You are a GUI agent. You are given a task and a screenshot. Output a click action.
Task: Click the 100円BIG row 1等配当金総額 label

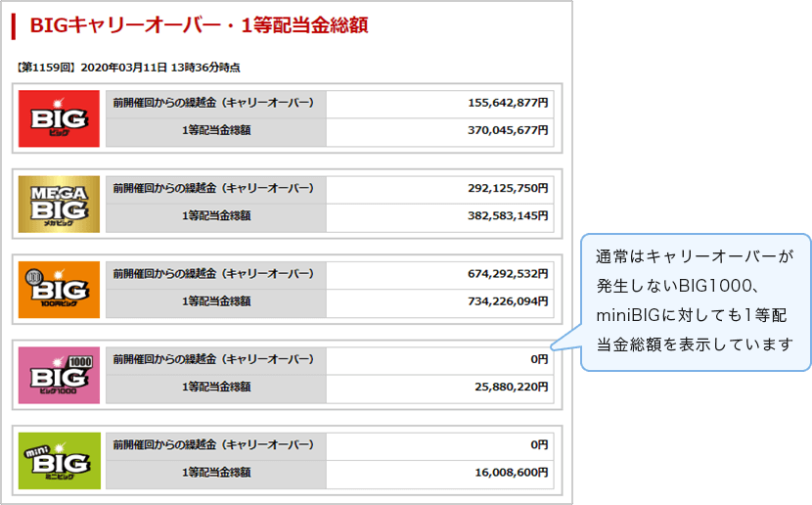coord(216,303)
